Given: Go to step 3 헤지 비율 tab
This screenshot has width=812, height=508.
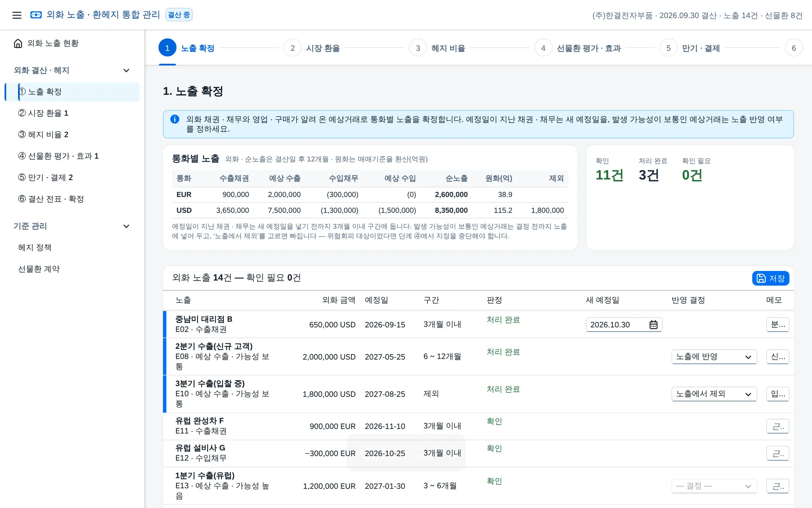Looking at the screenshot, I should 437,48.
